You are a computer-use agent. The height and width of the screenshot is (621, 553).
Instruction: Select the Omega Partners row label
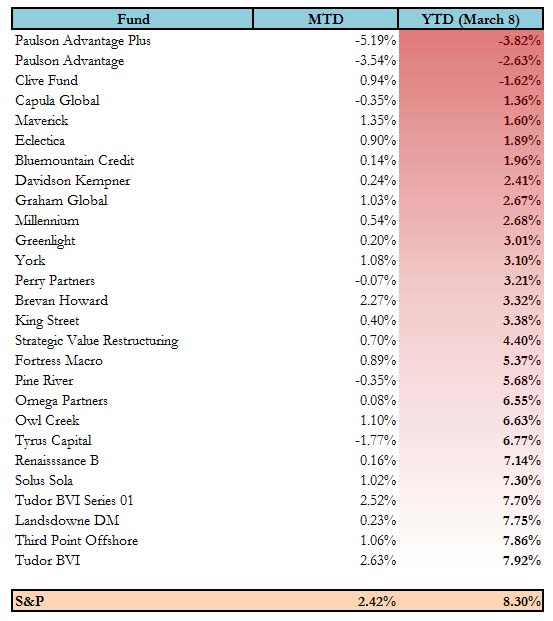pos(61,401)
